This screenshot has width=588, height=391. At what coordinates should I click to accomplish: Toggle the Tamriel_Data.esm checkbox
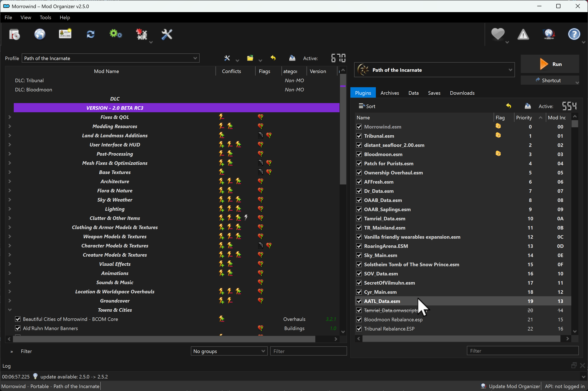pyautogui.click(x=359, y=219)
